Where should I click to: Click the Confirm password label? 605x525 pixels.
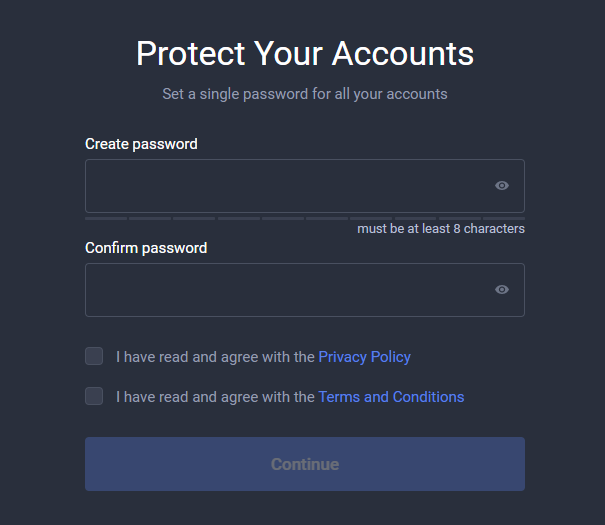click(146, 248)
